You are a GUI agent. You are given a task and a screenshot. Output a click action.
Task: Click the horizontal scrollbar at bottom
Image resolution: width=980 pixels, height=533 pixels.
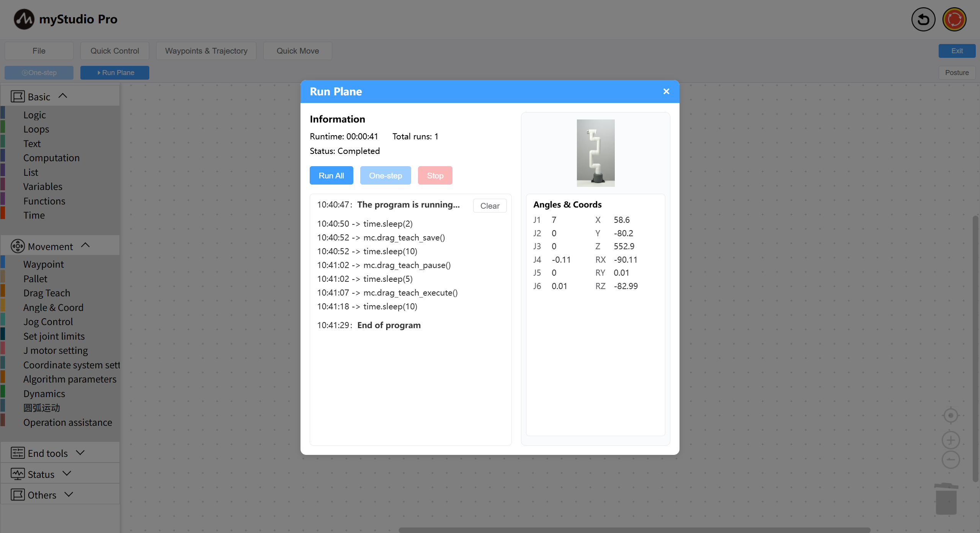coord(634,530)
